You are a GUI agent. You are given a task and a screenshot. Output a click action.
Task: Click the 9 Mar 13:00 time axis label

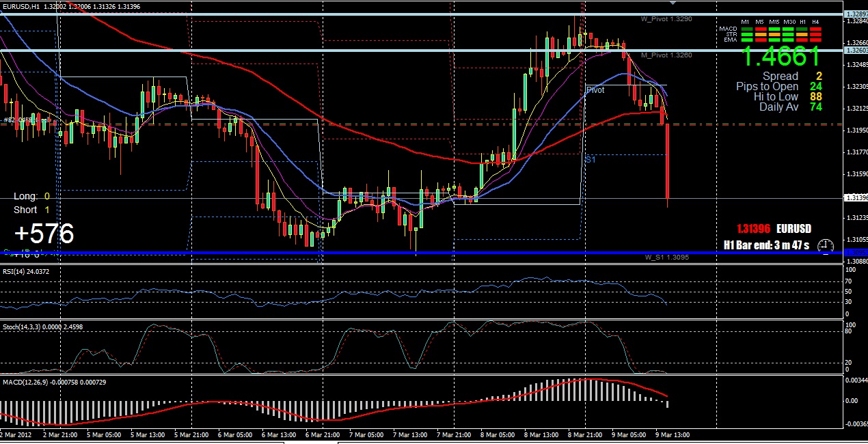[x=673, y=434]
